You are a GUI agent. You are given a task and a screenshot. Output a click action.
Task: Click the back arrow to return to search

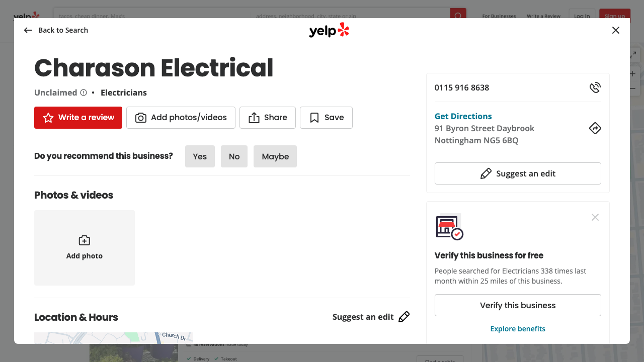click(x=28, y=30)
